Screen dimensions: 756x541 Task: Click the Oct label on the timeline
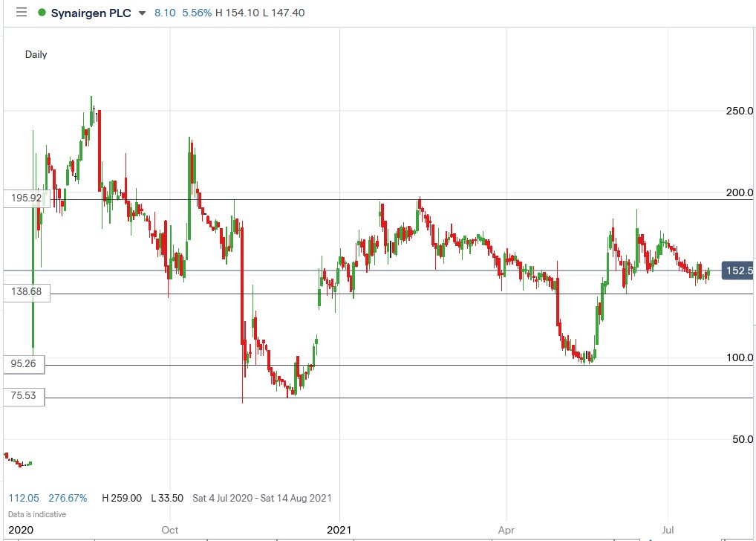(169, 530)
